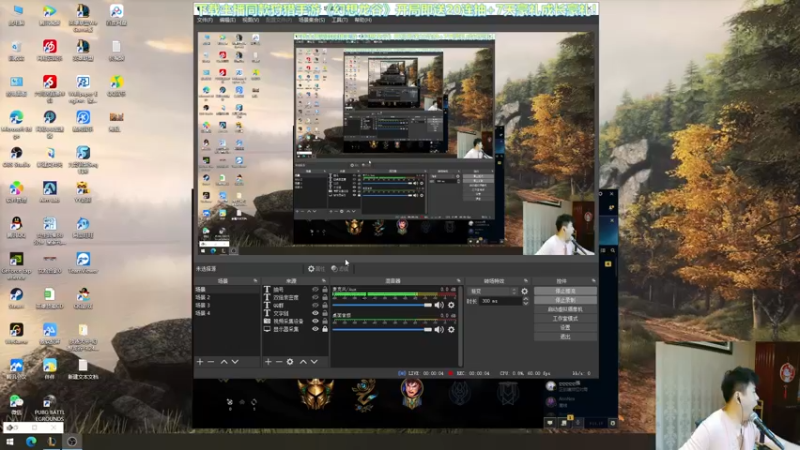
Task: Click 麦克风/Aux volume slider
Action: point(382,305)
